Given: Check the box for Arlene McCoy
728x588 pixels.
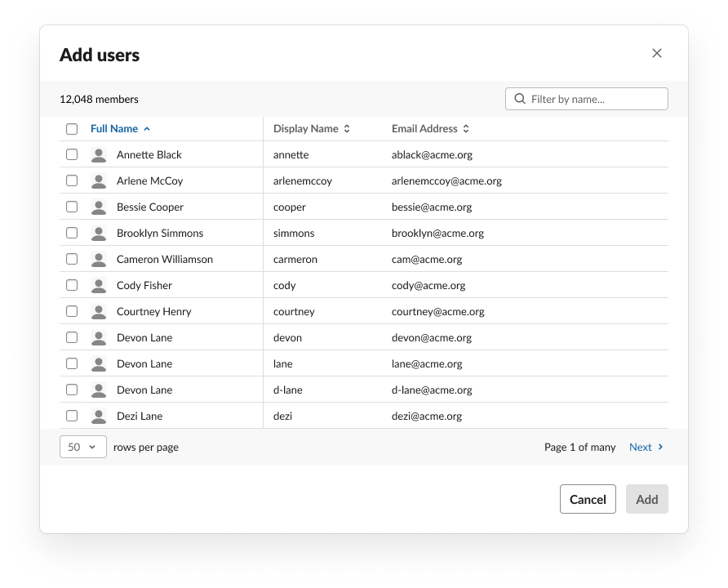Looking at the screenshot, I should coord(72,180).
